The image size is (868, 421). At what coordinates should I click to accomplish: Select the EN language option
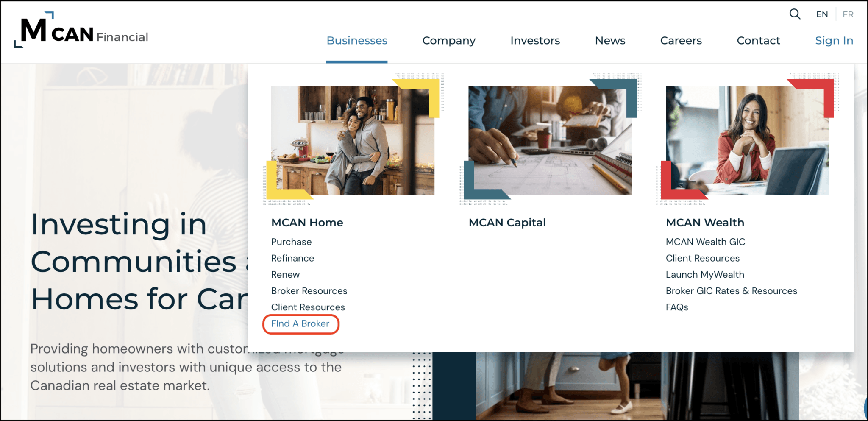click(x=822, y=14)
